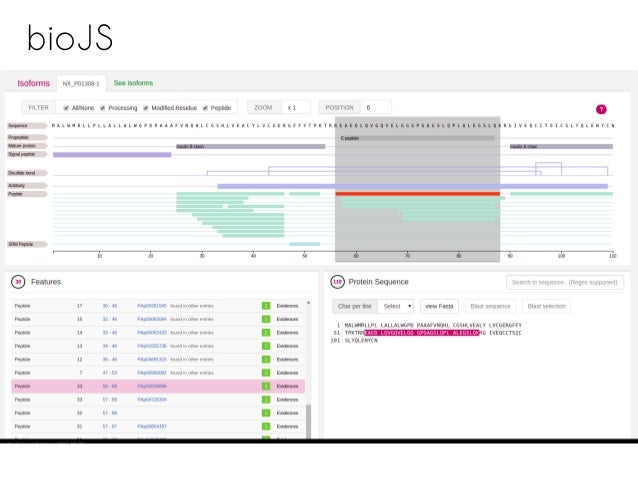Click the SRM Peptide track label

click(x=27, y=244)
